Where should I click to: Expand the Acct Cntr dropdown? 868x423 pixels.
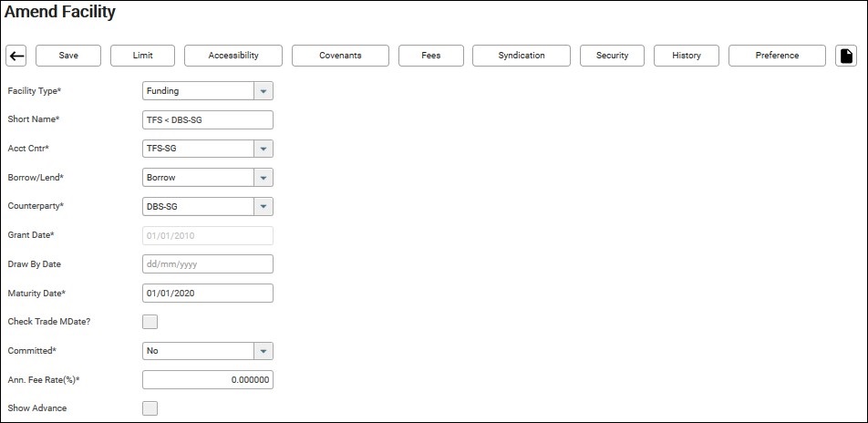pos(263,149)
